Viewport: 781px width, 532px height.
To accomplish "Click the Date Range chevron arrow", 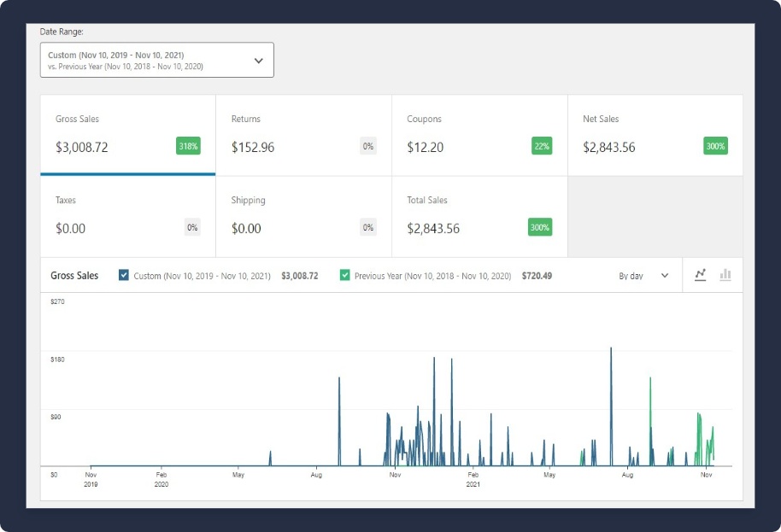I will click(x=259, y=61).
